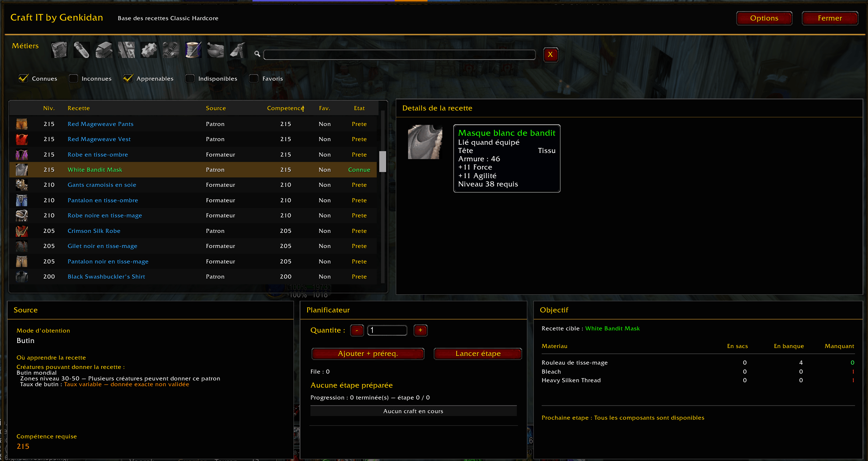Uncheck the Apprenables filter checkbox
This screenshot has height=461, width=868.
pyautogui.click(x=128, y=78)
